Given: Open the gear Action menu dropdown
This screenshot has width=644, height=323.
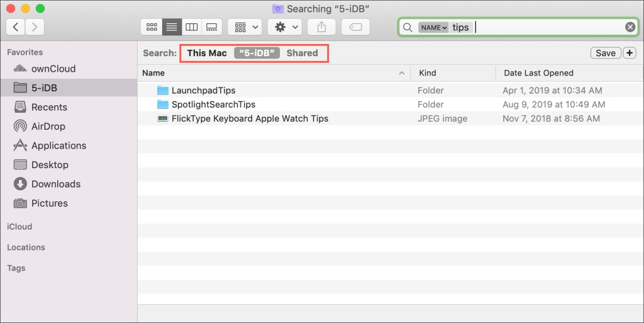Looking at the screenshot, I should click(x=284, y=27).
